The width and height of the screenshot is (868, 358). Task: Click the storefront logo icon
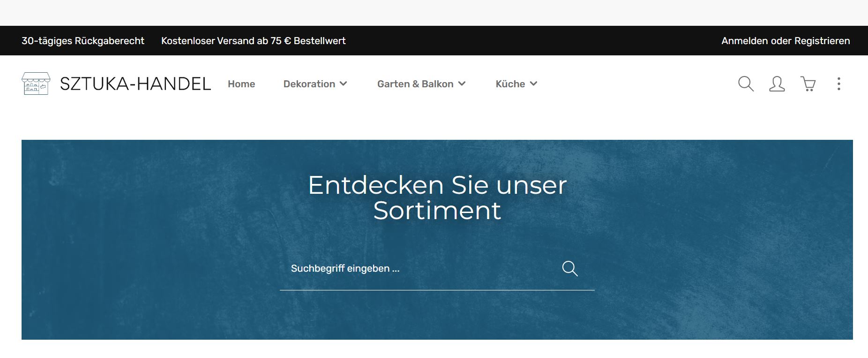click(36, 84)
